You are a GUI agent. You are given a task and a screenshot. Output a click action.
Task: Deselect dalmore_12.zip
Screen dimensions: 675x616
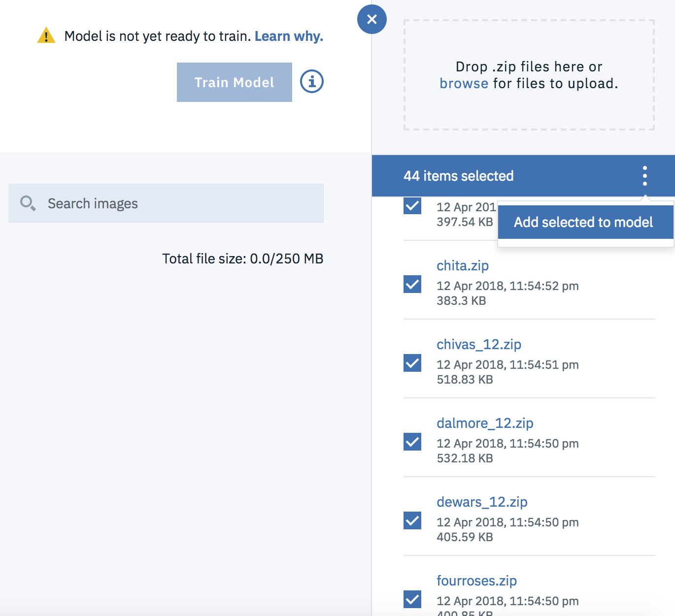[x=412, y=442]
